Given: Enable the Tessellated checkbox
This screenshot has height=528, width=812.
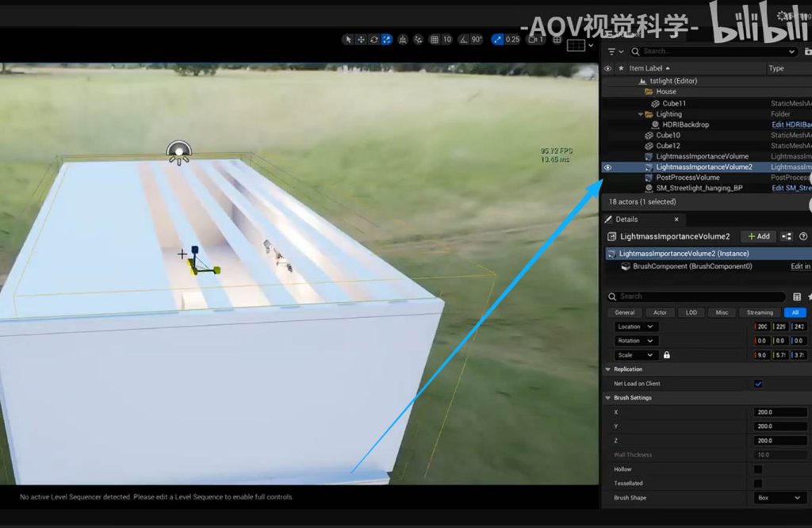Looking at the screenshot, I should 758,484.
